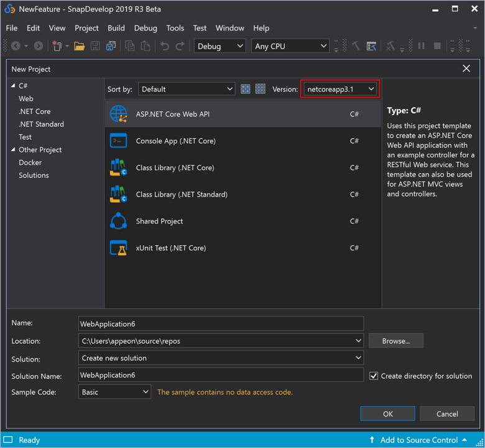The width and height of the screenshot is (485, 448).
Task: Click Add to Source Control in status bar
Action: [419, 440]
